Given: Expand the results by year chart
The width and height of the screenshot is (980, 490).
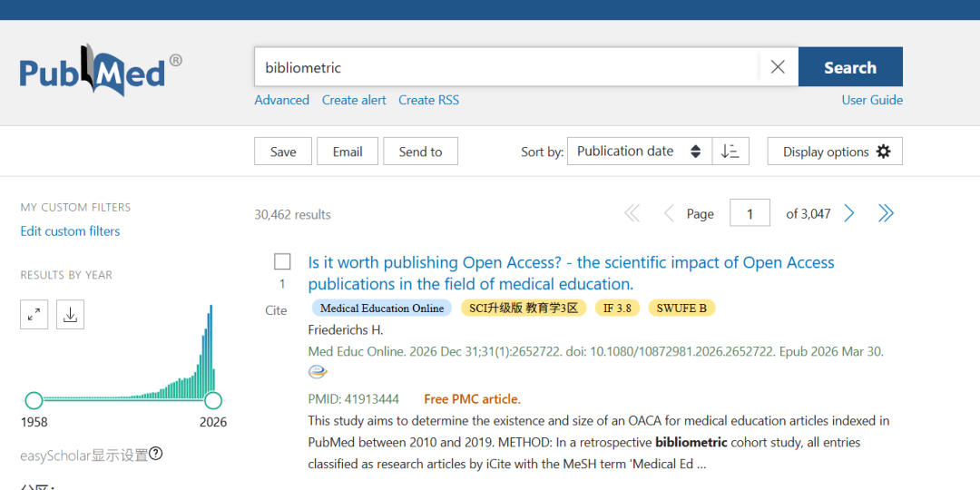Looking at the screenshot, I should pos(34,314).
